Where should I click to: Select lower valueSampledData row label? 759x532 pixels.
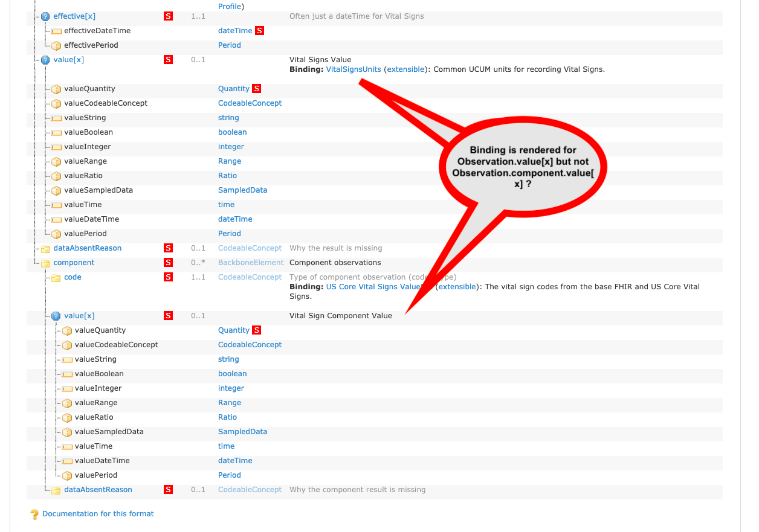coord(109,432)
